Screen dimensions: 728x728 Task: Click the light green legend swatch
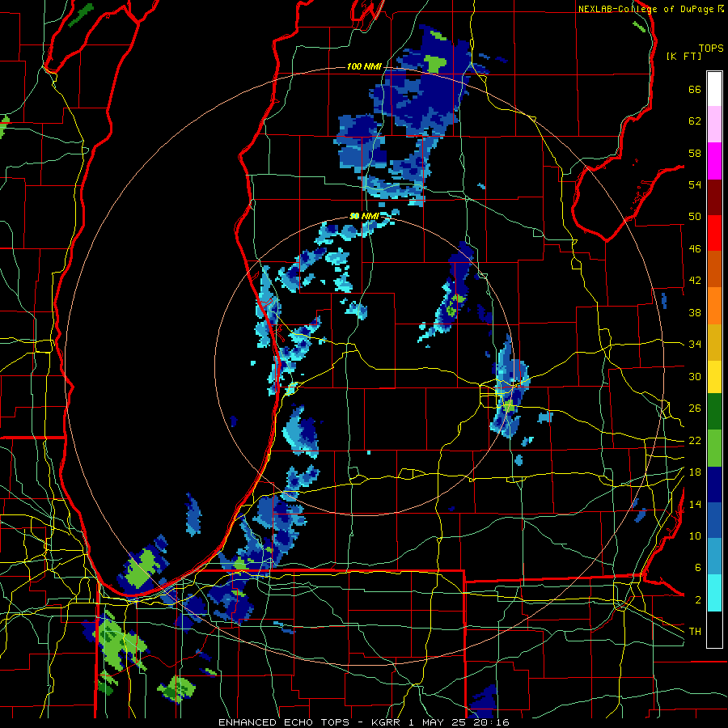[714, 447]
